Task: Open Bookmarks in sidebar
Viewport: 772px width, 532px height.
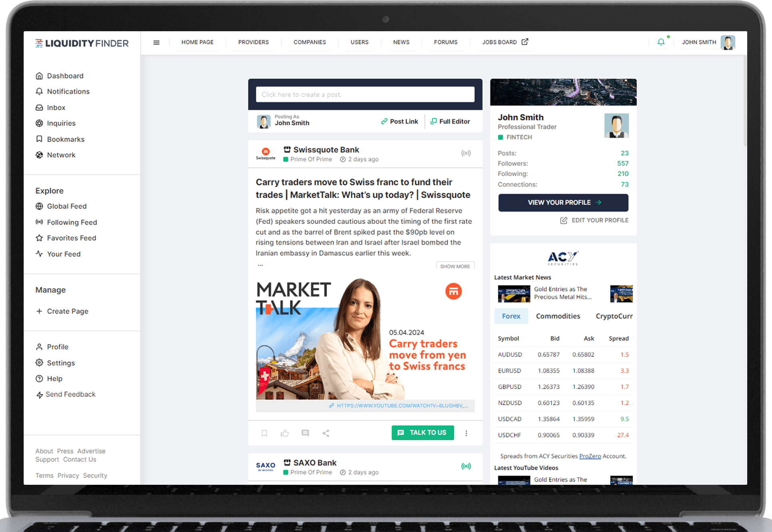Action: coord(60,139)
